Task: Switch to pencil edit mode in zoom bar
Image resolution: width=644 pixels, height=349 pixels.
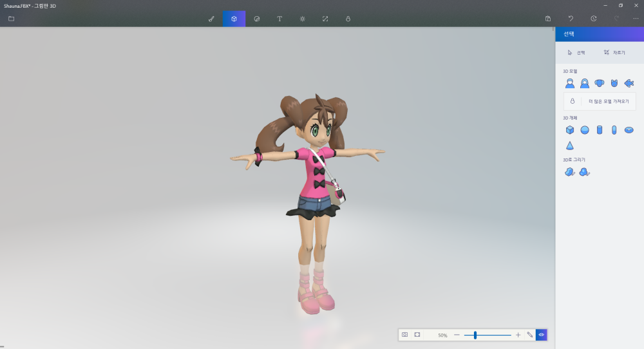Action: (530, 335)
